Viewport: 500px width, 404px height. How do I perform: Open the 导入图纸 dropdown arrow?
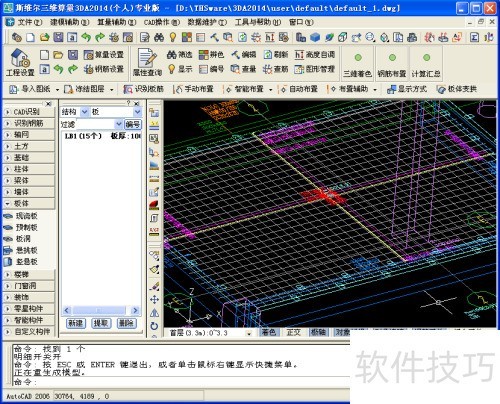click(57, 90)
